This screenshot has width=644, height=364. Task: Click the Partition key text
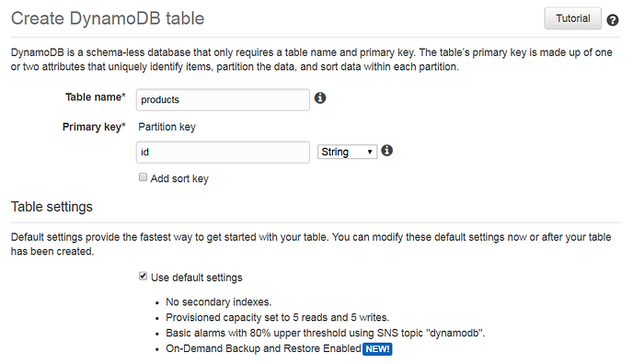coord(167,127)
